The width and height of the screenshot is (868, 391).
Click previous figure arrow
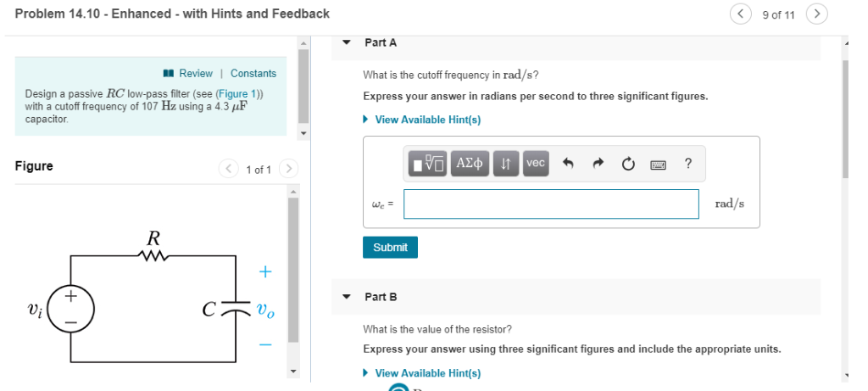pos(229,169)
